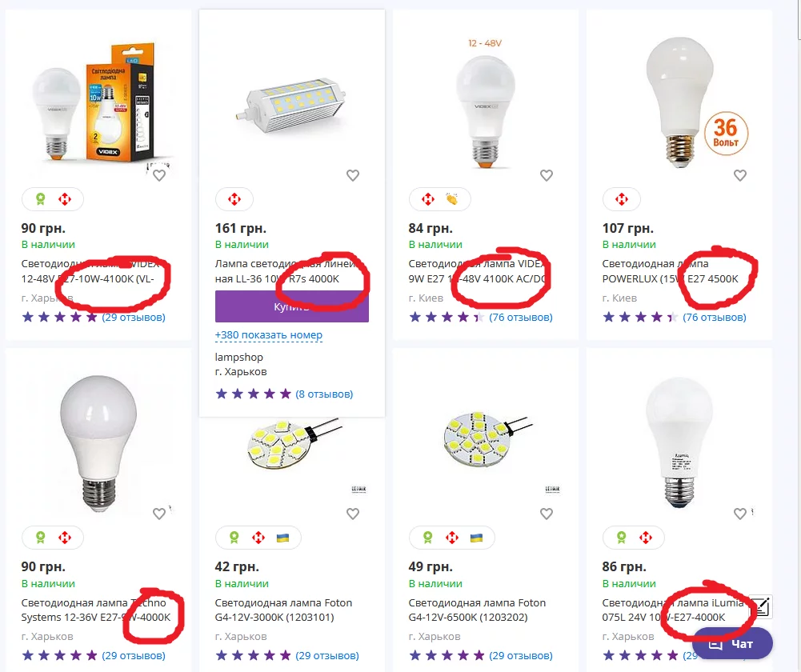Click green award badge on 49 грн. Foton lamp

point(428,538)
